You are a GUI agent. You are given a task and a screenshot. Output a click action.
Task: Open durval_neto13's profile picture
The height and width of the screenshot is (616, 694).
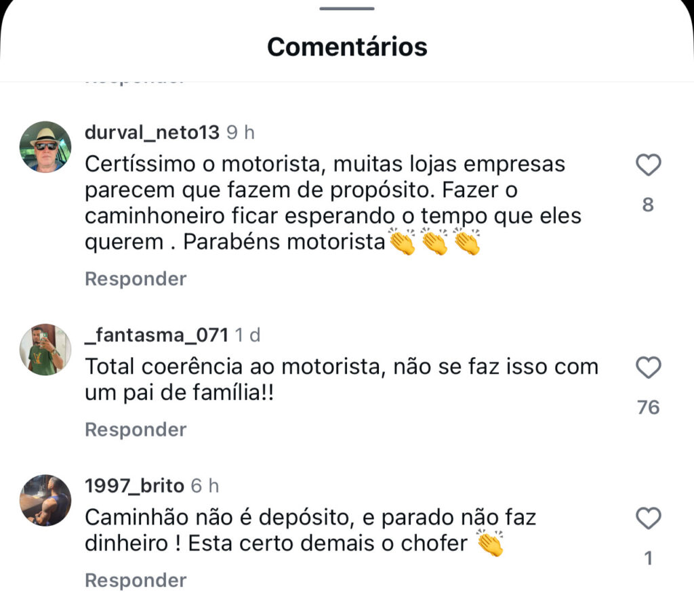click(x=45, y=146)
